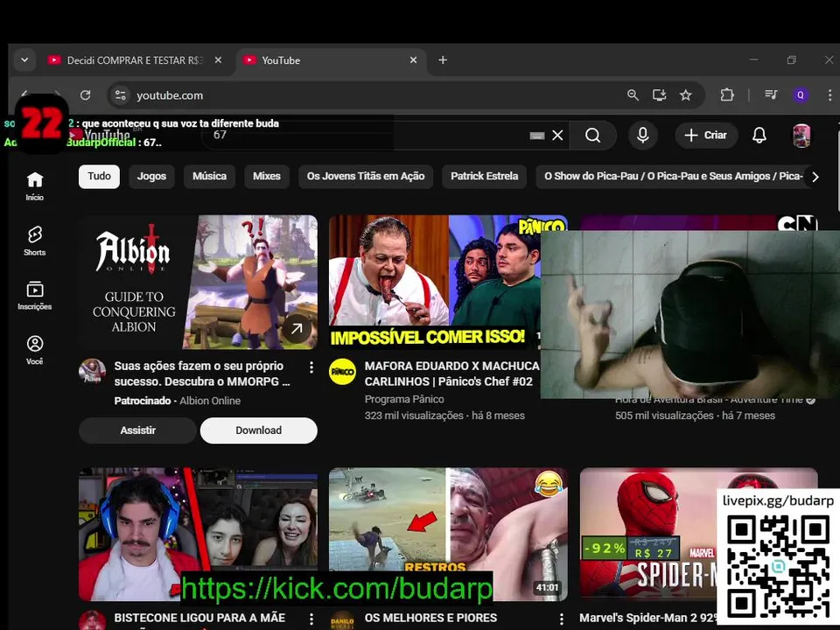Open 'Suas ações fazem o seu próprio sucesso' title

click(202, 374)
